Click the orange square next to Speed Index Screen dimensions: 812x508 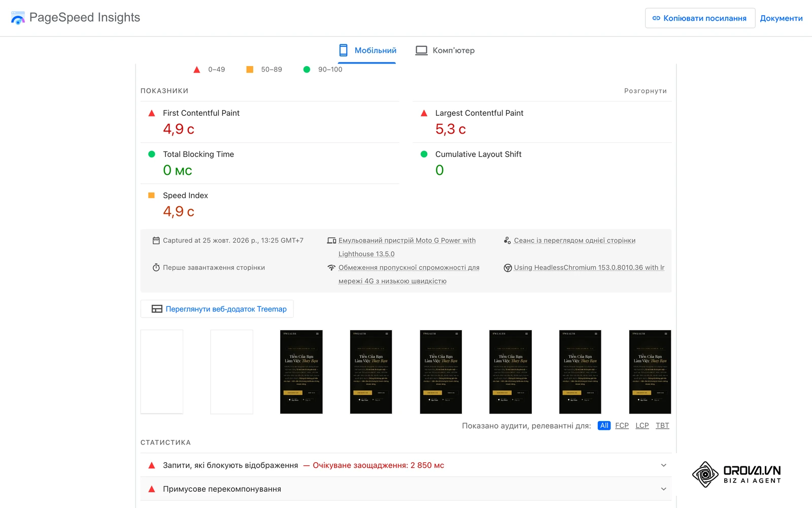[x=151, y=196]
